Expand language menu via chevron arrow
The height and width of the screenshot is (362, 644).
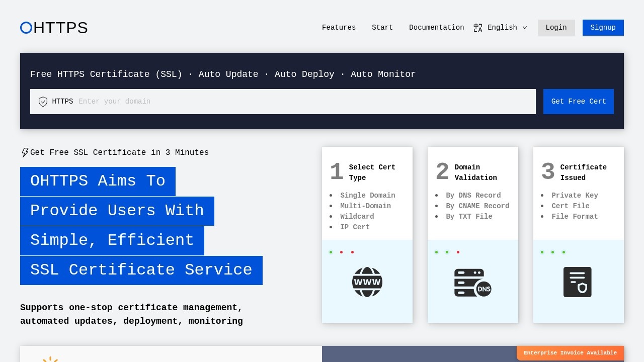pos(525,28)
